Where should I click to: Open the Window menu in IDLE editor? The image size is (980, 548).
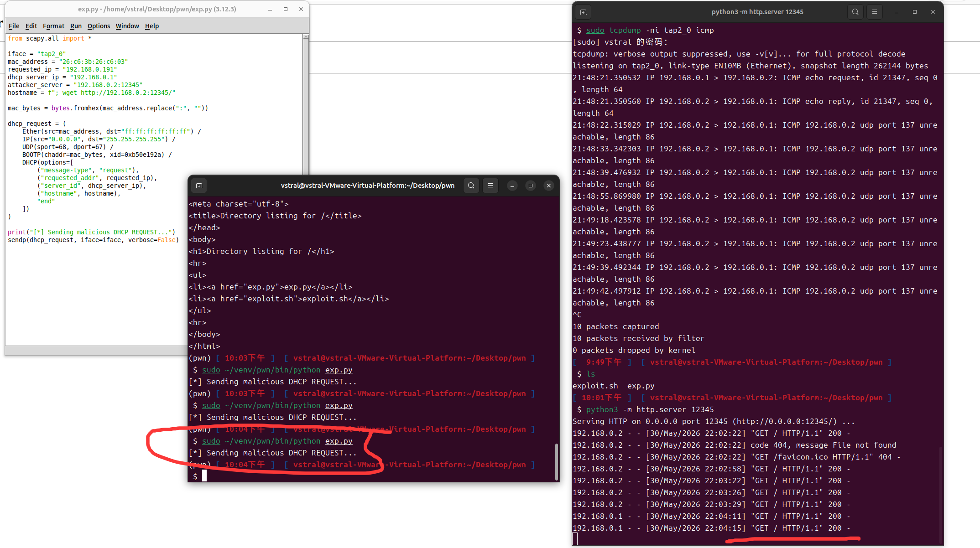point(127,26)
